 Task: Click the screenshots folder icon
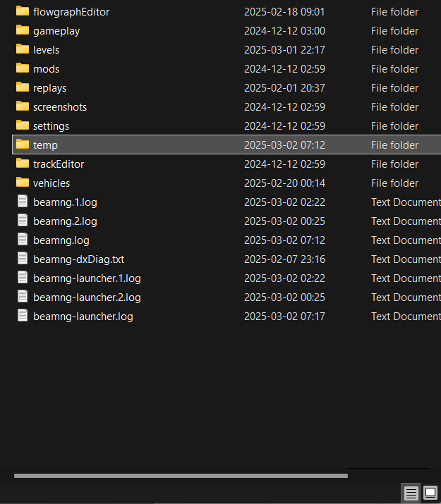tap(23, 106)
